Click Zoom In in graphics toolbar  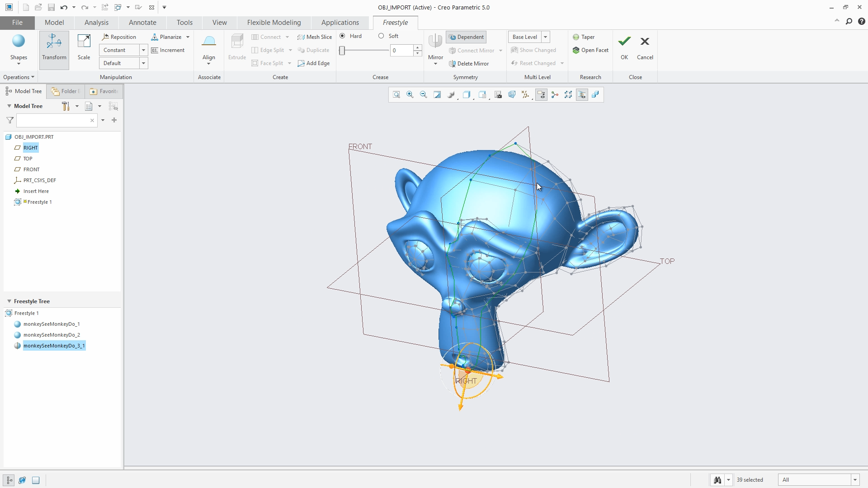tap(410, 94)
